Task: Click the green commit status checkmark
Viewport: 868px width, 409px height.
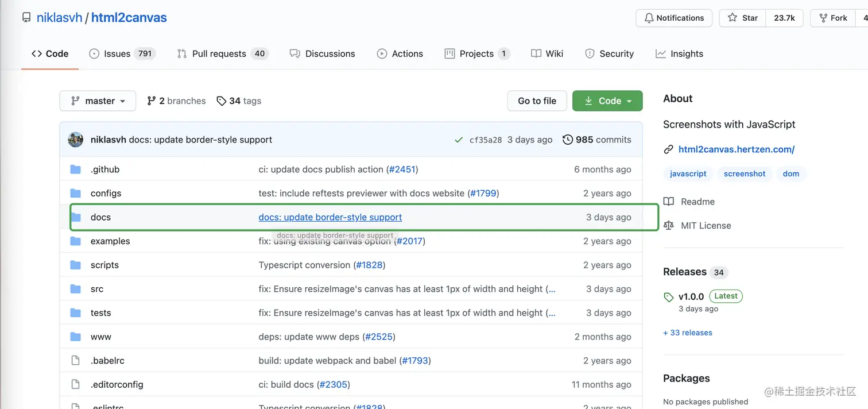Action: 458,140
